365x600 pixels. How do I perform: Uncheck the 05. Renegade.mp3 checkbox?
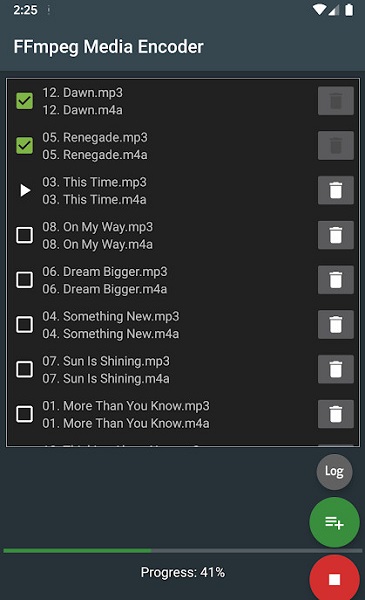point(24,145)
